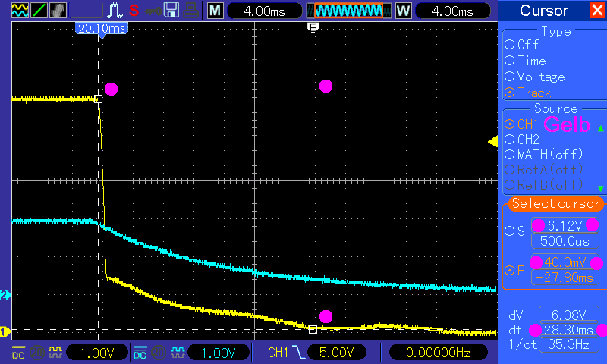Click the E tracking cursor square on yellow trace
The height and width of the screenshot is (364, 607).
[x=313, y=329]
